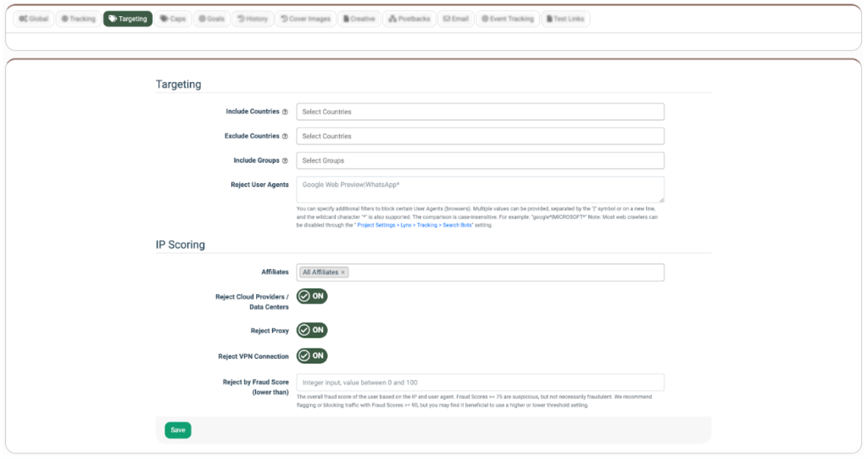This screenshot has height=459, width=868.
Task: Open the Goals tab
Action: pos(211,19)
